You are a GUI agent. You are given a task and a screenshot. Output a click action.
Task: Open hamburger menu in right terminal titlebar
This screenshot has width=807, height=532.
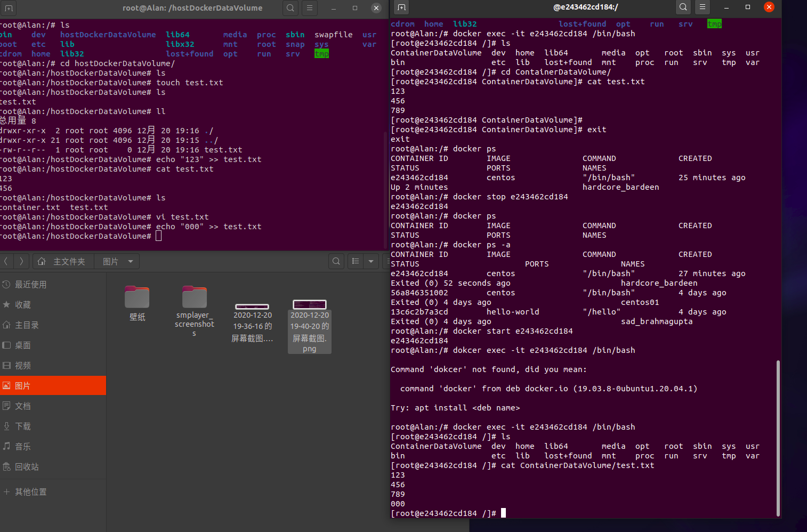703,7
